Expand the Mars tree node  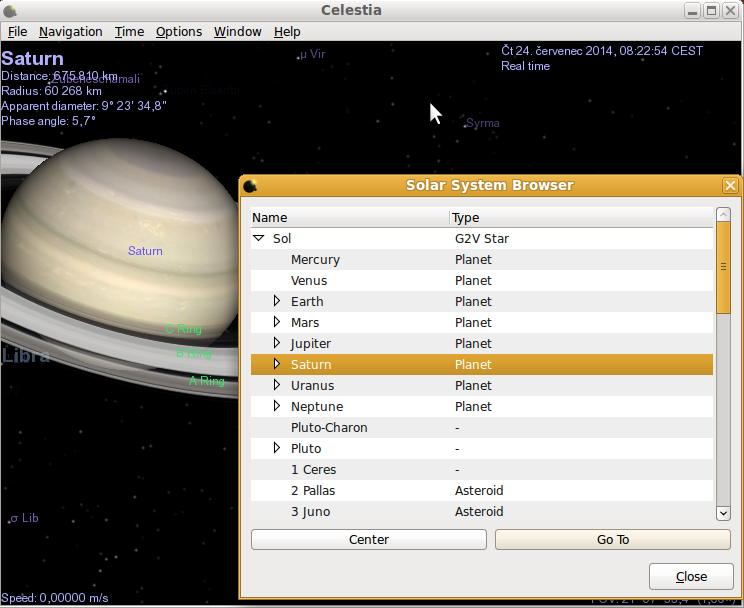click(277, 322)
